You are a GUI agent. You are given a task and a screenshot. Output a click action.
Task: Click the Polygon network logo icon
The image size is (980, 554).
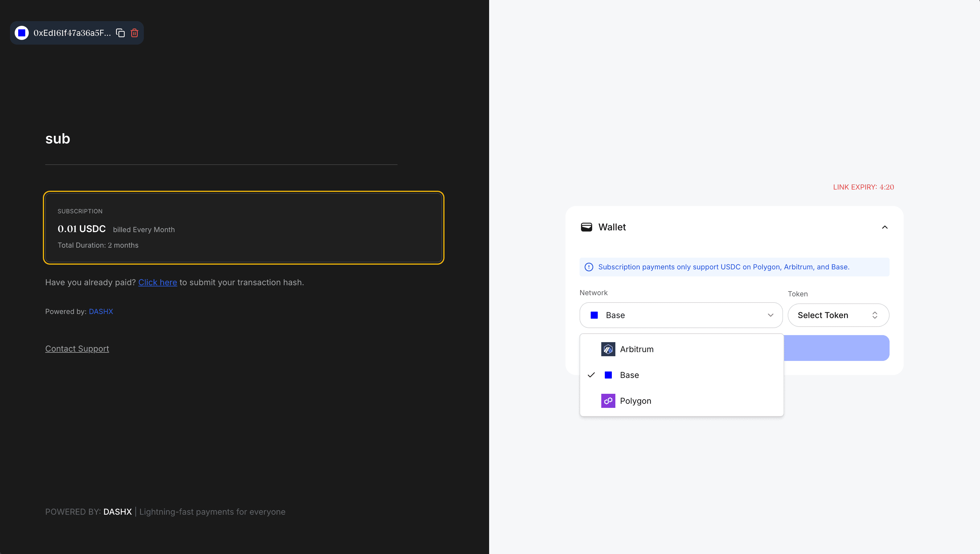tap(608, 401)
